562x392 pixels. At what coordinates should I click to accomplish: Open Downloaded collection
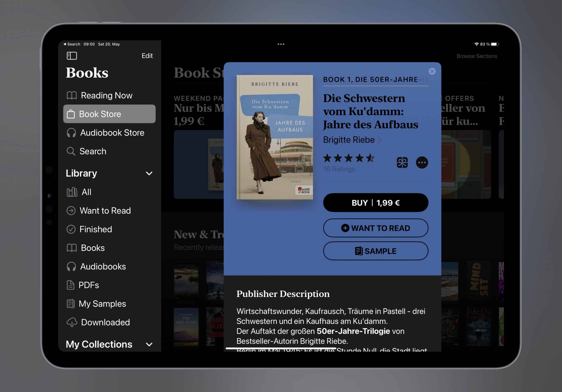click(x=109, y=322)
